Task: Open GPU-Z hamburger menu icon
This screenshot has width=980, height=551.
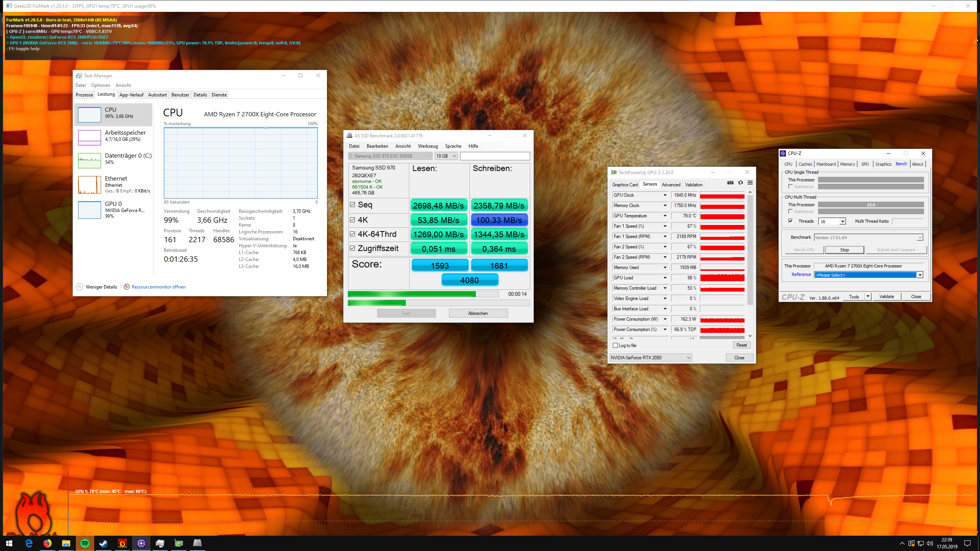Action: (750, 183)
